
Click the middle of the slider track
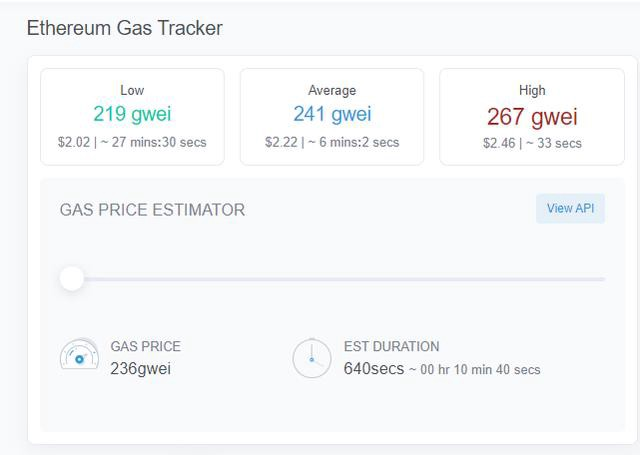click(x=338, y=279)
